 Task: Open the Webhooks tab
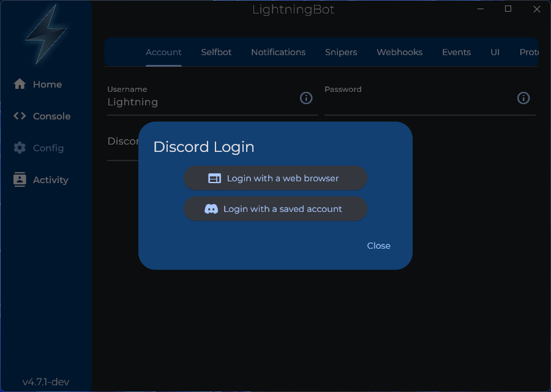[399, 52]
